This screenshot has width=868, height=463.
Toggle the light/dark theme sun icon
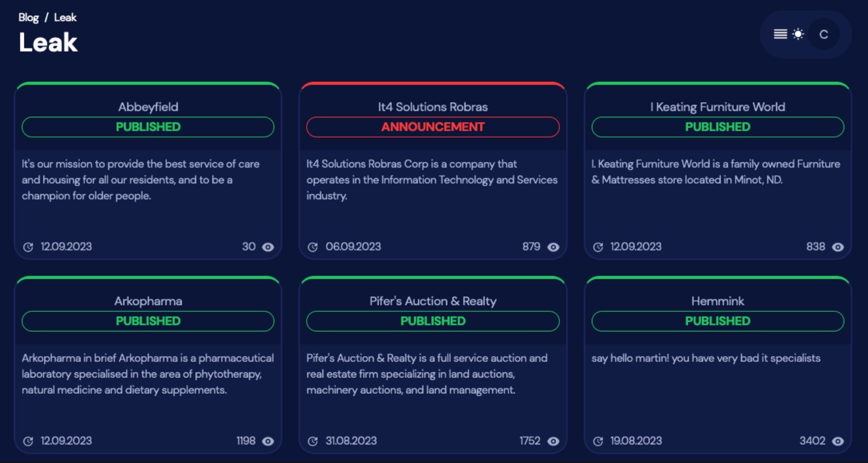(798, 34)
